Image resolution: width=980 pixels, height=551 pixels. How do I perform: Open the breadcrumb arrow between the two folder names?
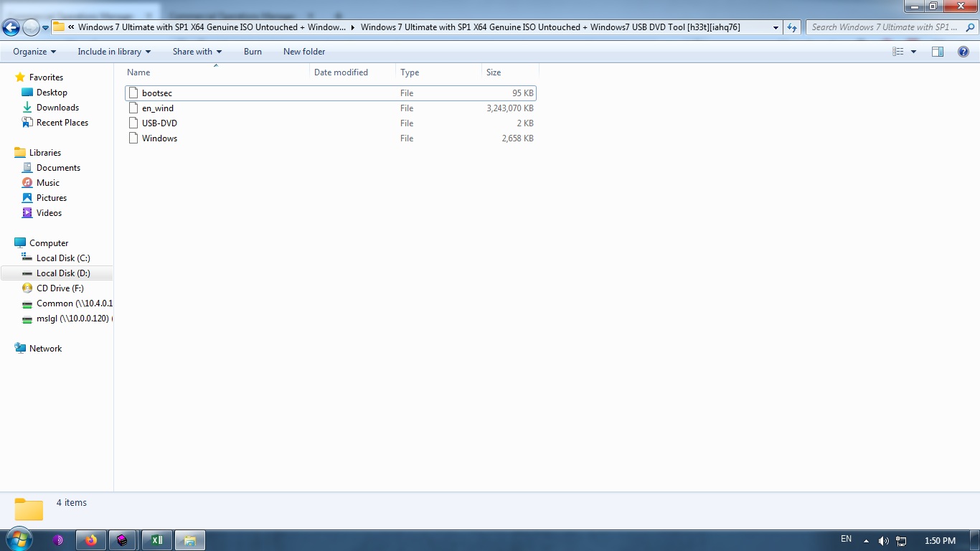click(x=353, y=27)
